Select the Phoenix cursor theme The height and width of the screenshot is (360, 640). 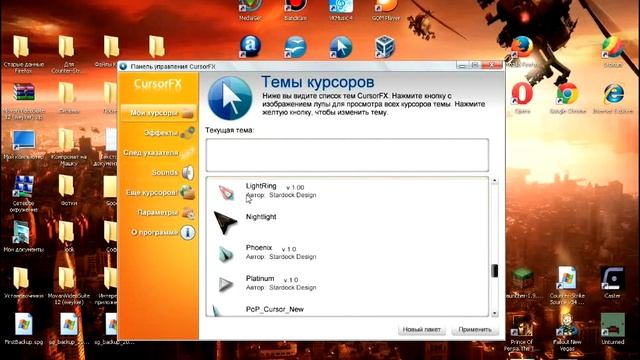coord(347,253)
